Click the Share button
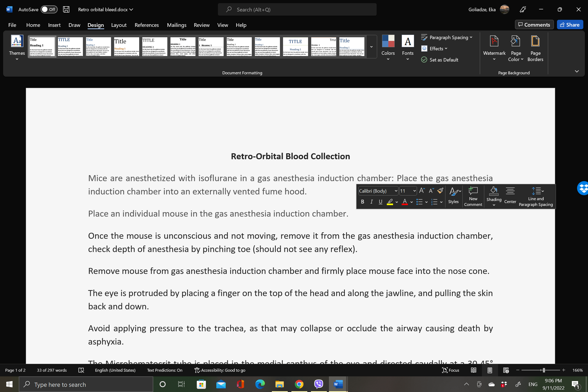588x392 pixels. point(570,25)
